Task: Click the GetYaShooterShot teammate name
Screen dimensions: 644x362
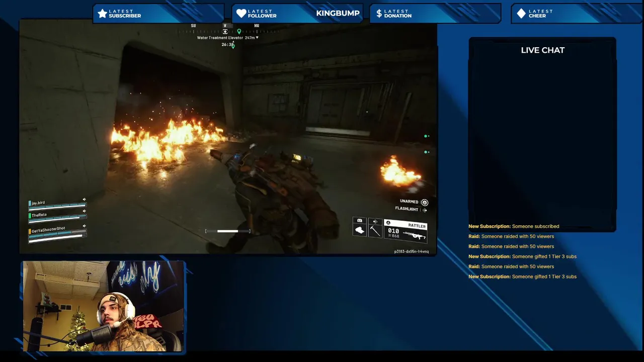Action: 48,230
